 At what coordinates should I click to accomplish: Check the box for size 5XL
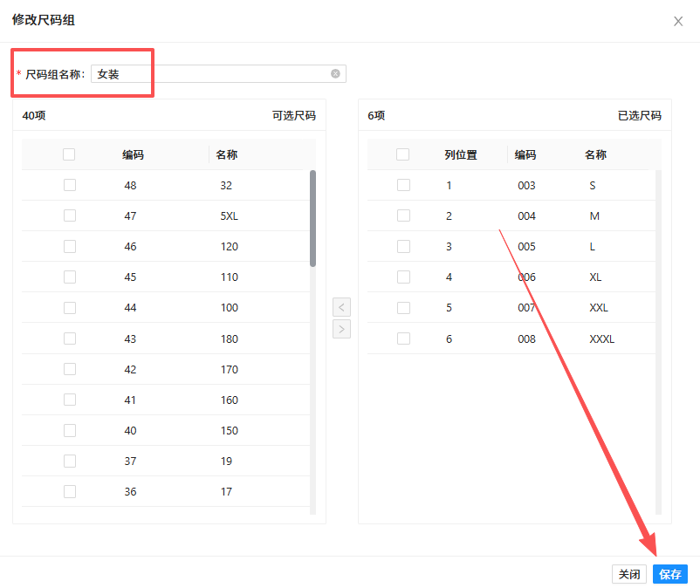click(x=70, y=215)
